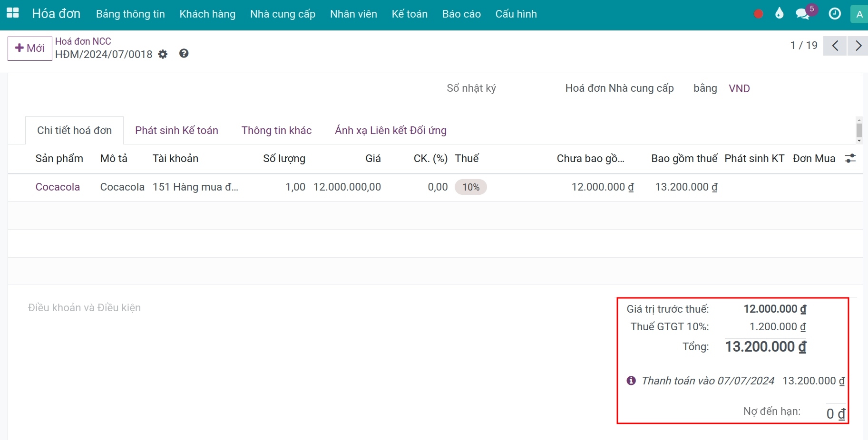Click the vertical scrollbar of the form
Viewport: 868px width, 440px height.
(x=859, y=130)
